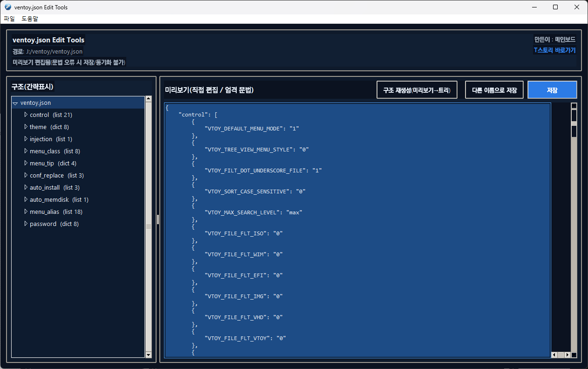The width and height of the screenshot is (588, 369).
Task: Click the VTOY_FILE_FLT_WIM line
Action: pyautogui.click(x=243, y=254)
